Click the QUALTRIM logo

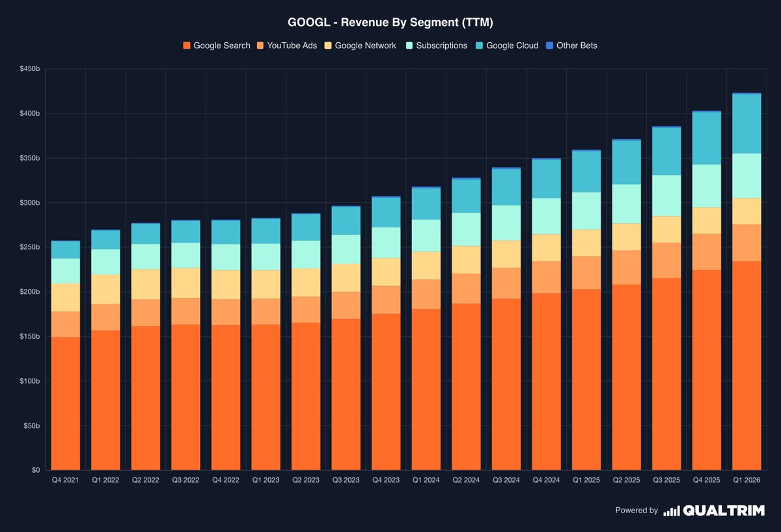pos(715,511)
